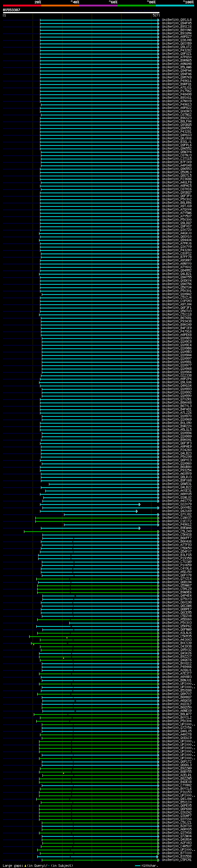Click hit label UniRef100_Q84MM2
Image resolution: width=197 pixels, height=868 pixels.
coord(177,271)
